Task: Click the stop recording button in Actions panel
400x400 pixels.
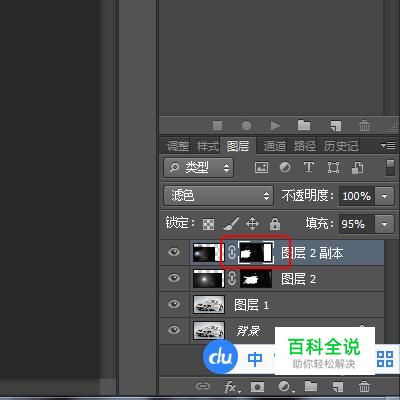Action: (218, 126)
